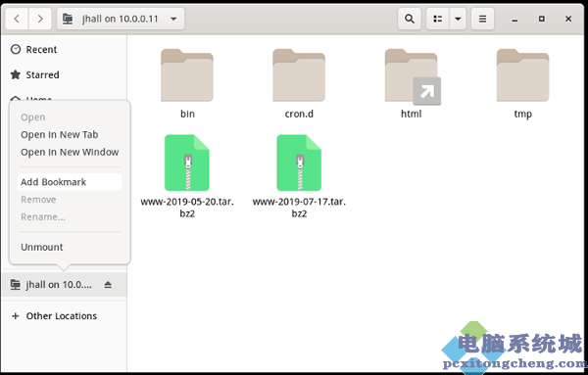Choose Open In New Window

(70, 152)
